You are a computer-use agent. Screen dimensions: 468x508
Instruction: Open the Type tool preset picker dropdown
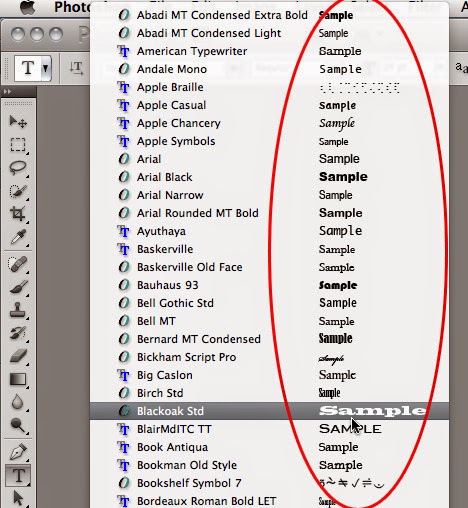tap(33, 68)
